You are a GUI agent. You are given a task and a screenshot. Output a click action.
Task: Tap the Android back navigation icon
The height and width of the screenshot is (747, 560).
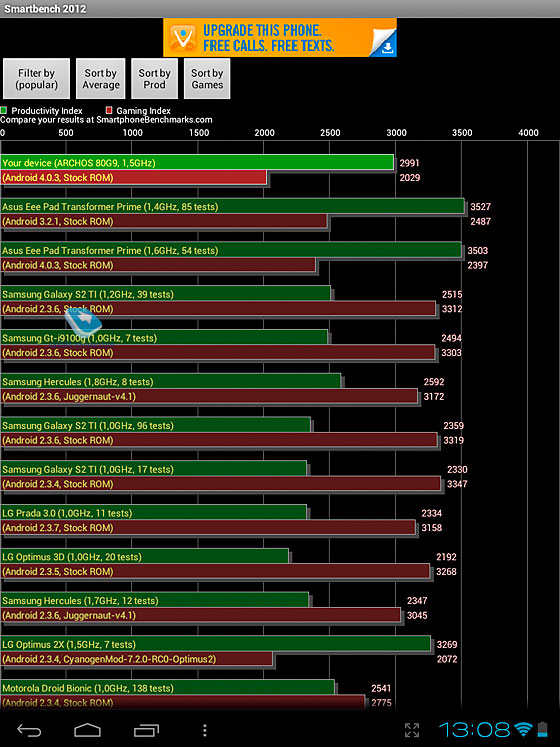pyautogui.click(x=29, y=730)
